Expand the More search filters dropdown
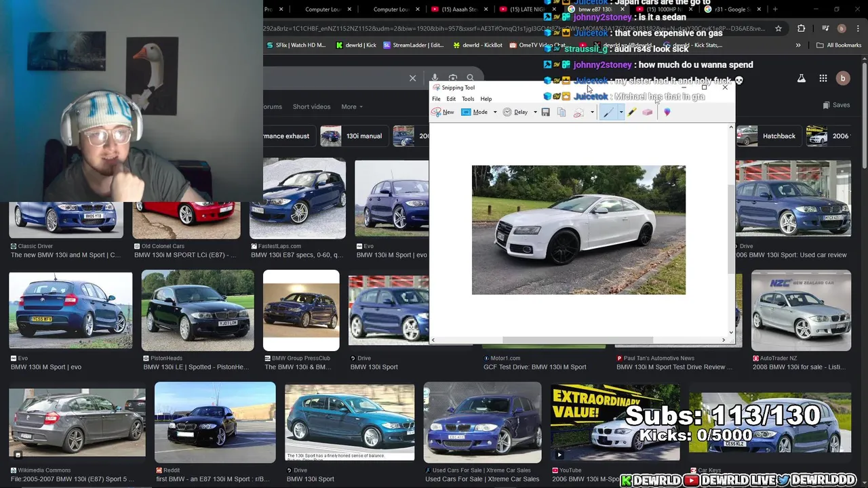 tap(352, 106)
